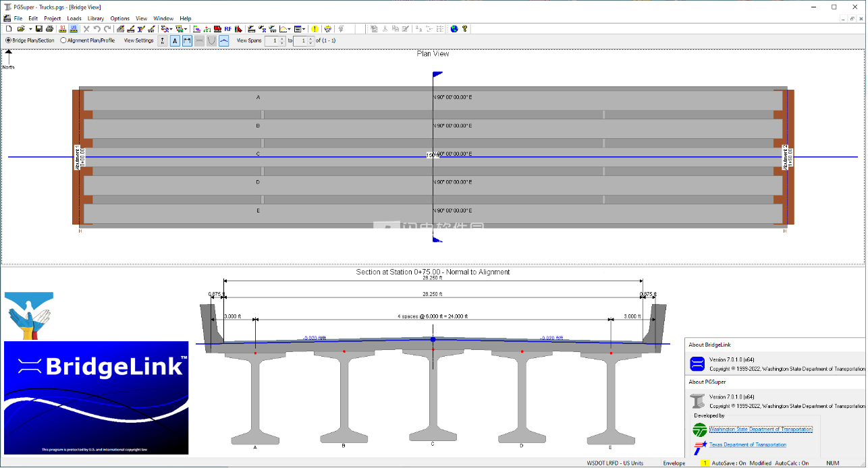The image size is (868, 468).
Task: Save the project with the floppy icon
Action: click(39, 29)
